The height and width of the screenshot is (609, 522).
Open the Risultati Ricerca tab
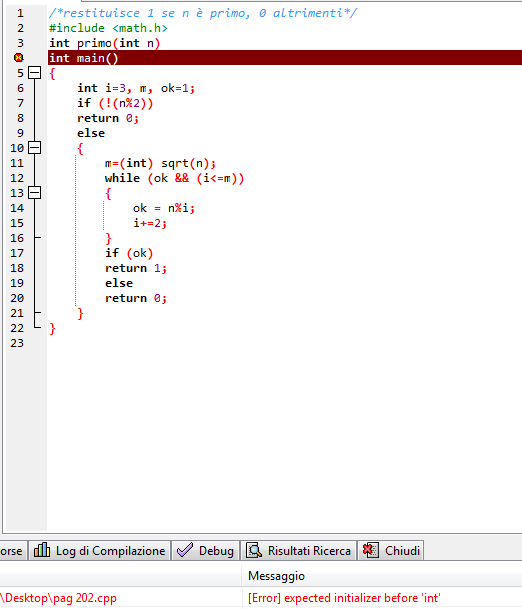298,550
